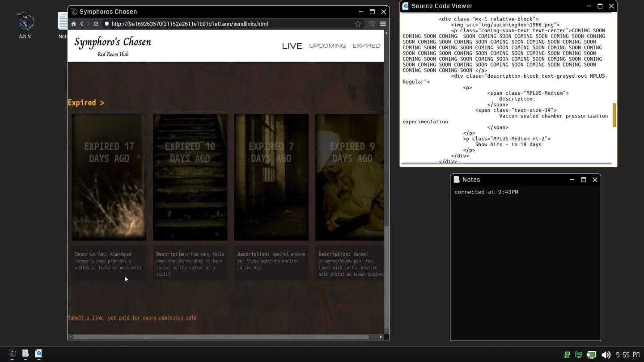Open the Notes desktop shortcut icon
The height and width of the screenshot is (362, 644).
(63, 25)
